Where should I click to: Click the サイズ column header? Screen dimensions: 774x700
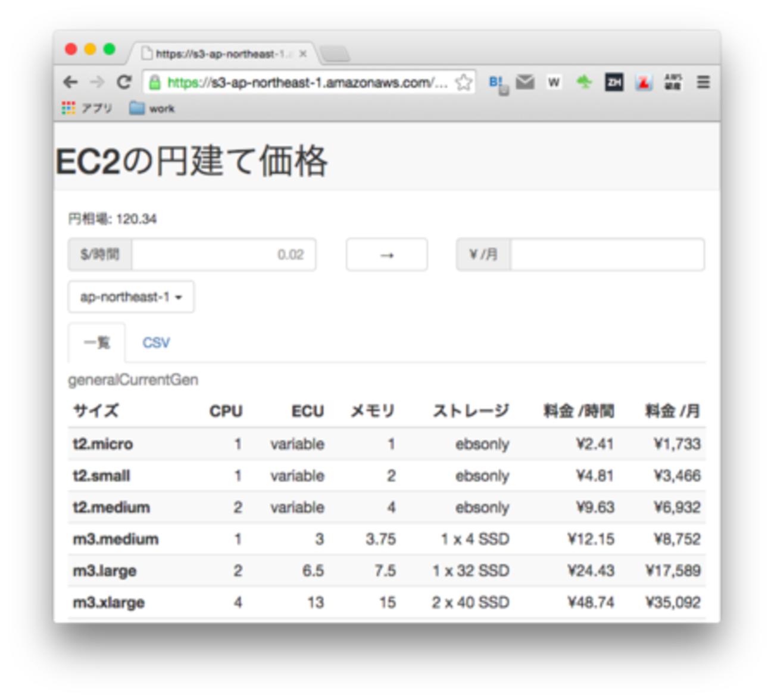(x=96, y=411)
